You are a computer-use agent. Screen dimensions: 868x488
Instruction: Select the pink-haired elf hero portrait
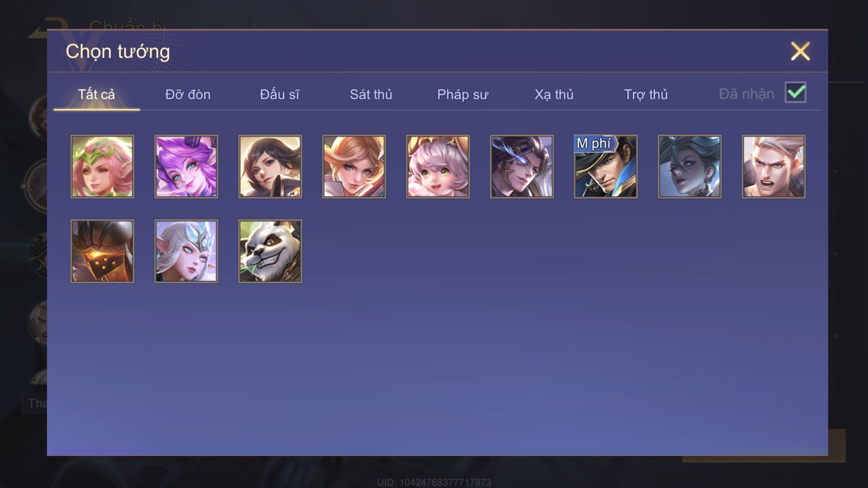[102, 167]
